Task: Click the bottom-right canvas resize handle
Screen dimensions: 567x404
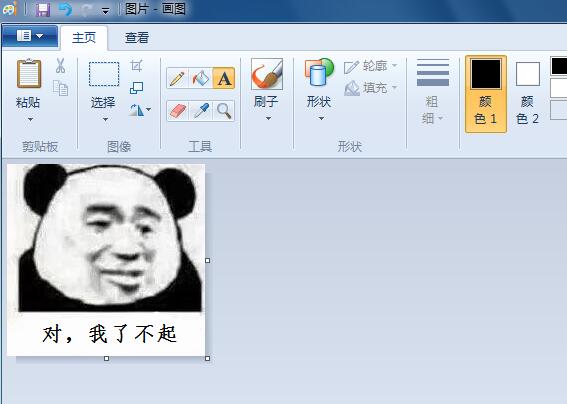Action: tap(208, 358)
